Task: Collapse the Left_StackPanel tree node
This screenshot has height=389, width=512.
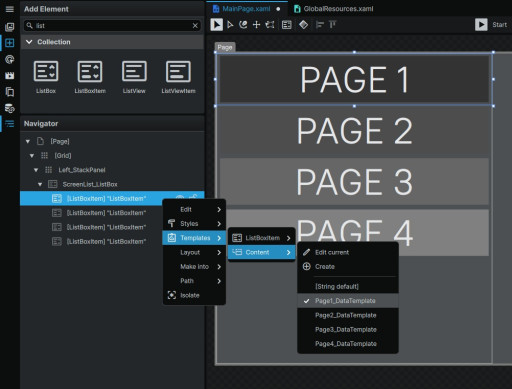Action: pyautogui.click(x=36, y=170)
